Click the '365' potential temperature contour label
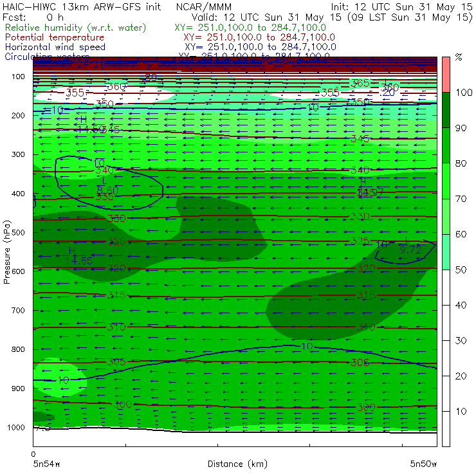Screen dimensions: 476x476 pos(360,83)
